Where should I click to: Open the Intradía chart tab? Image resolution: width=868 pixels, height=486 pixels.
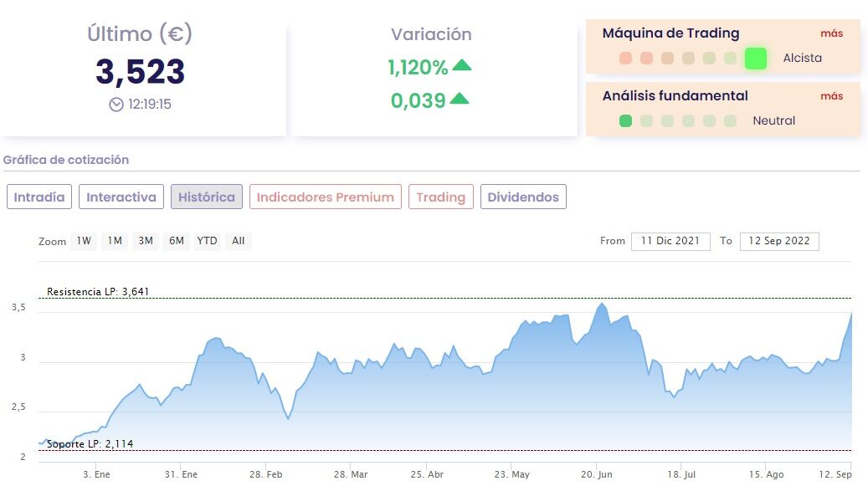coord(39,197)
